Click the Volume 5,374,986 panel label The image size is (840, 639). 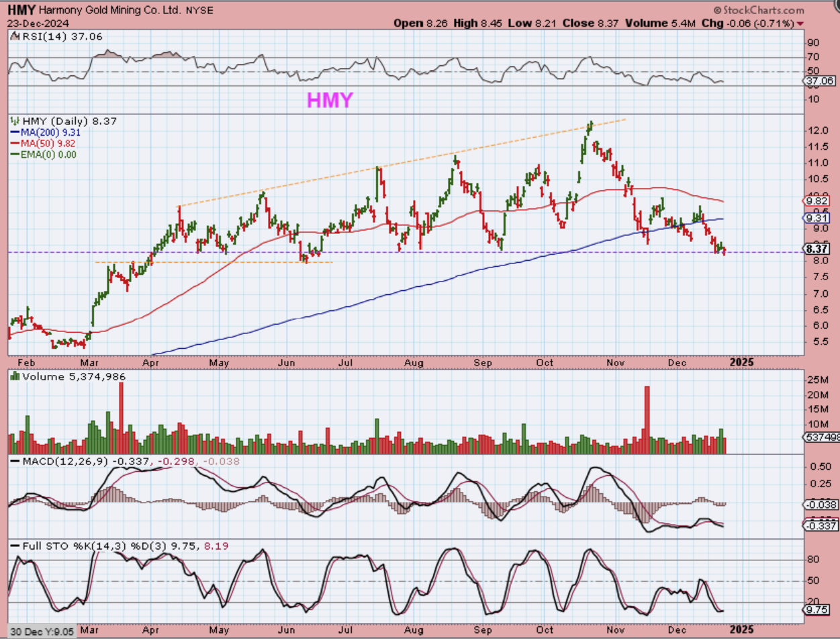click(68, 377)
